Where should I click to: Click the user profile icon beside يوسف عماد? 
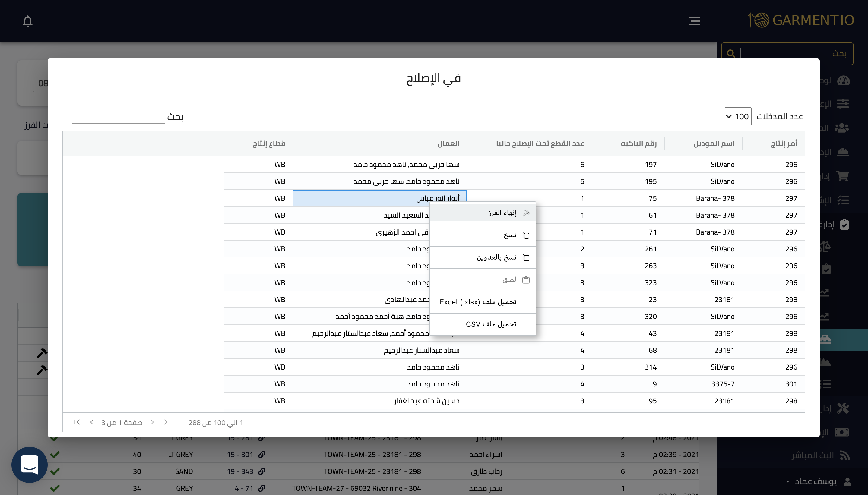tap(847, 481)
